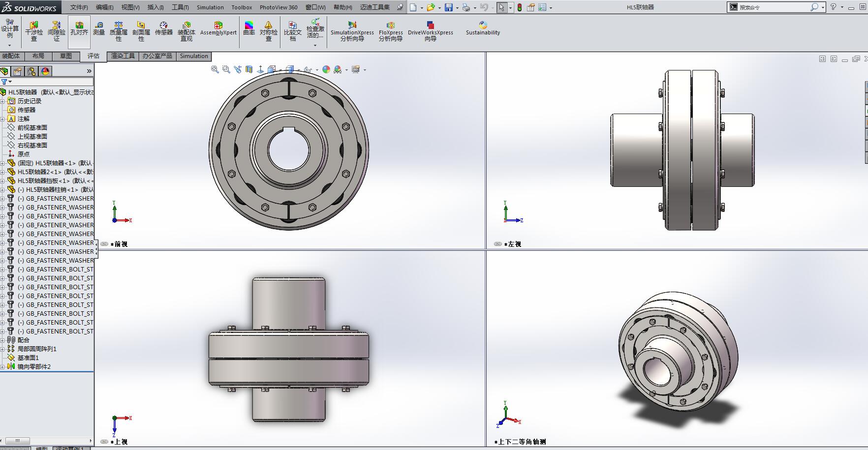
Task: Select the 传感器 sensor tool in ribbon
Action: pos(164,29)
